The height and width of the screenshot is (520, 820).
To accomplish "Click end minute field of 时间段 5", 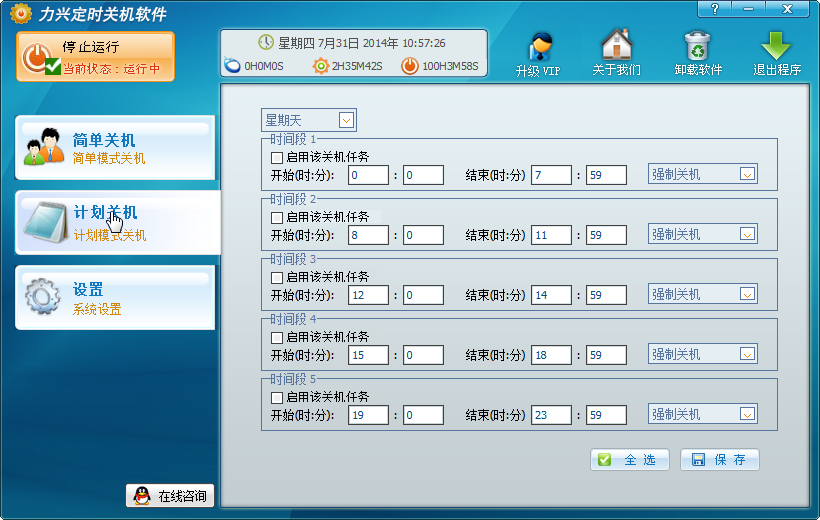I will (x=606, y=415).
